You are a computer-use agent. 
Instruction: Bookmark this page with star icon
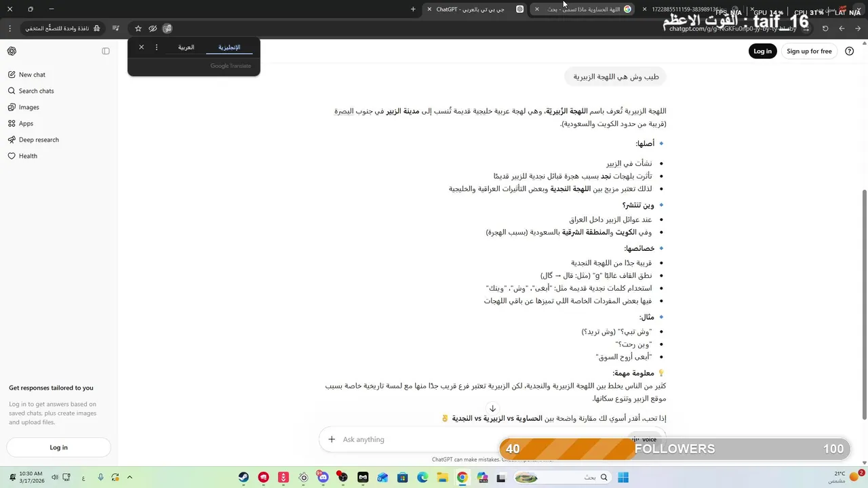[138, 28]
